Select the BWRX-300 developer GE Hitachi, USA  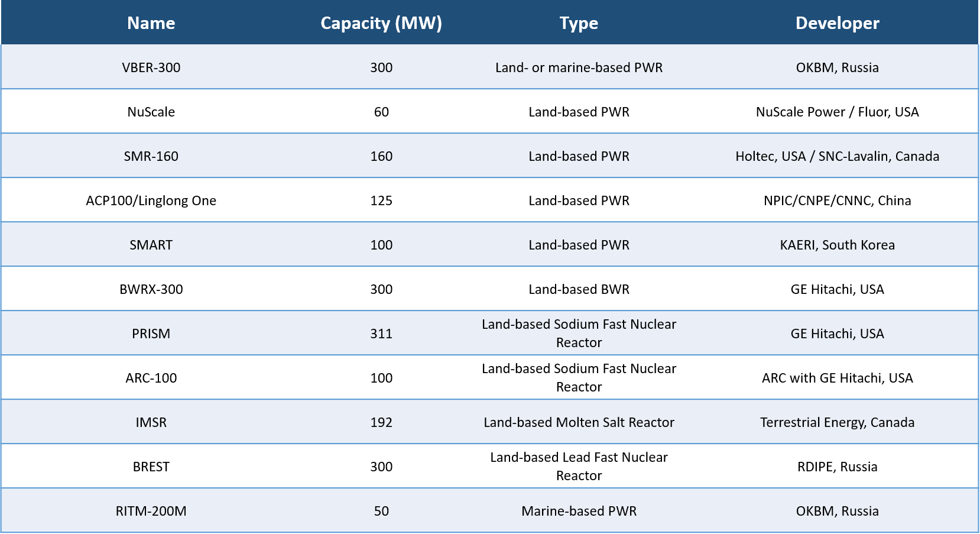(838, 289)
